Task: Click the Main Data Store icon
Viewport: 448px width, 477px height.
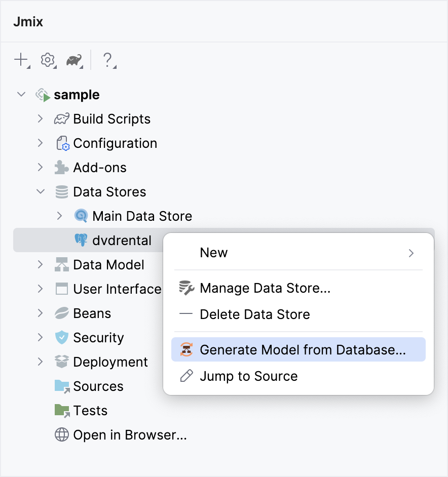Action: [x=81, y=216]
